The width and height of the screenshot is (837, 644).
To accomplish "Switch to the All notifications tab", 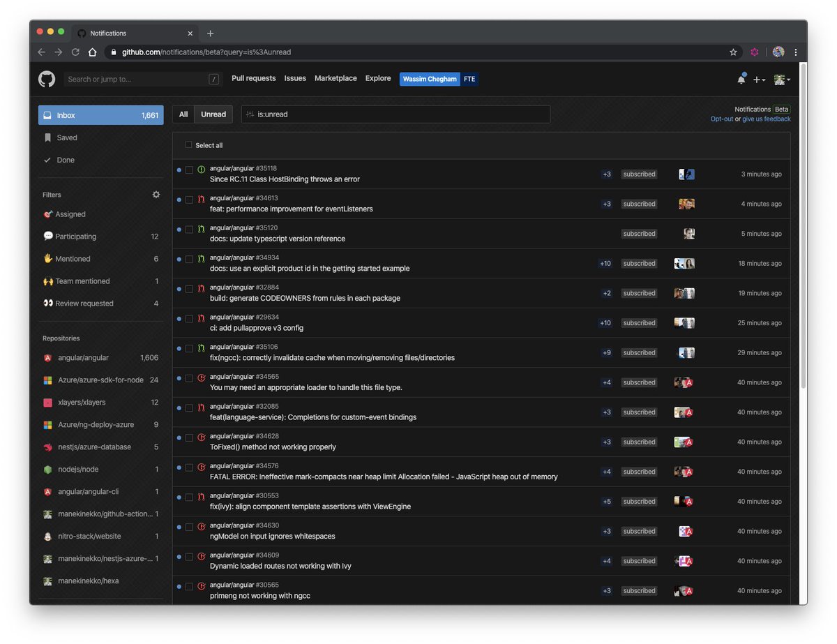I will click(183, 114).
